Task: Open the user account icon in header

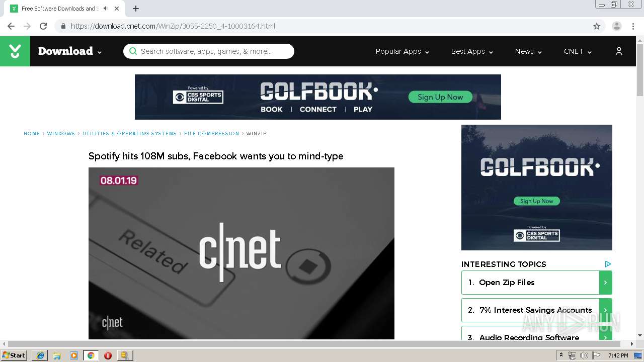Action: (619, 51)
